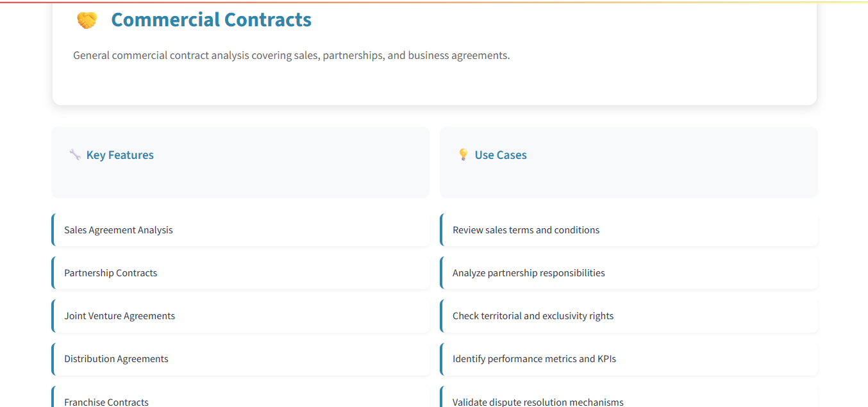Click the wrench icon next to Key Features

[75, 154]
